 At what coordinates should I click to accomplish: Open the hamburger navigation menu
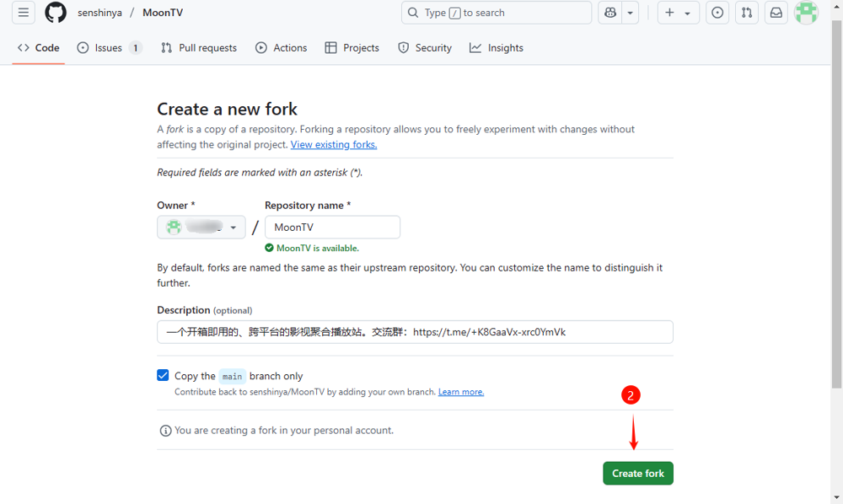pyautogui.click(x=24, y=13)
